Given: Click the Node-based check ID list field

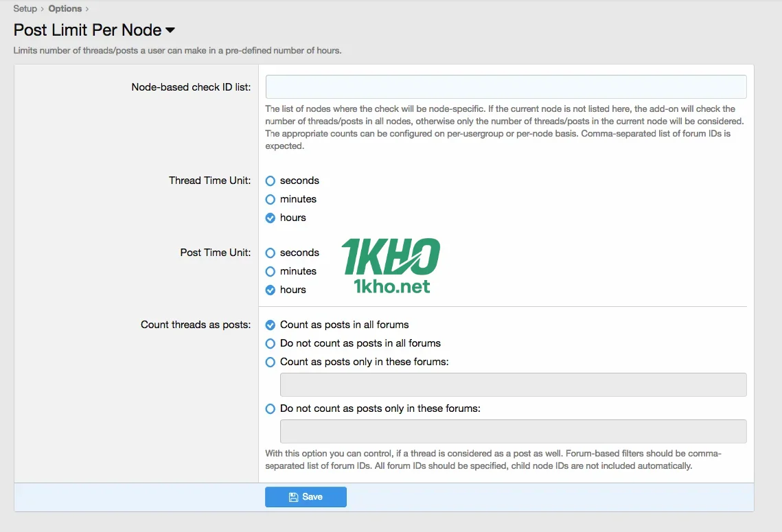Looking at the screenshot, I should click(505, 87).
